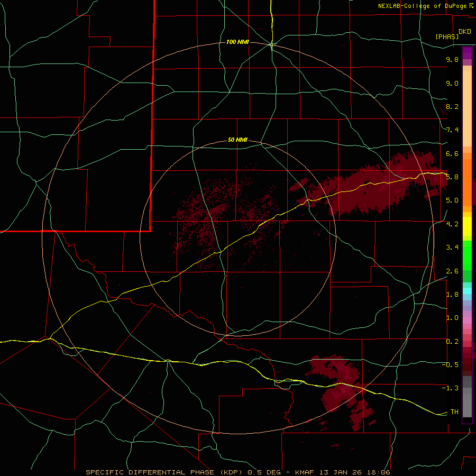Select the 0.2 value on the scale

click(x=452, y=342)
